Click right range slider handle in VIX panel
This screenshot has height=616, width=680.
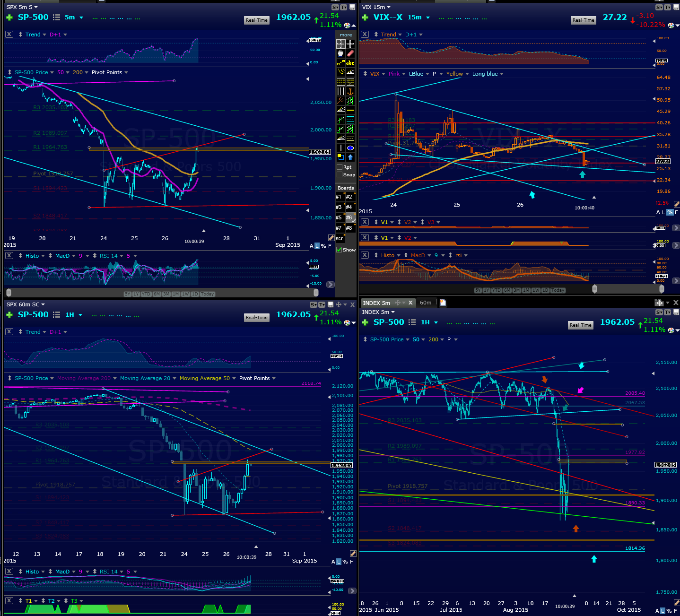pos(662,289)
